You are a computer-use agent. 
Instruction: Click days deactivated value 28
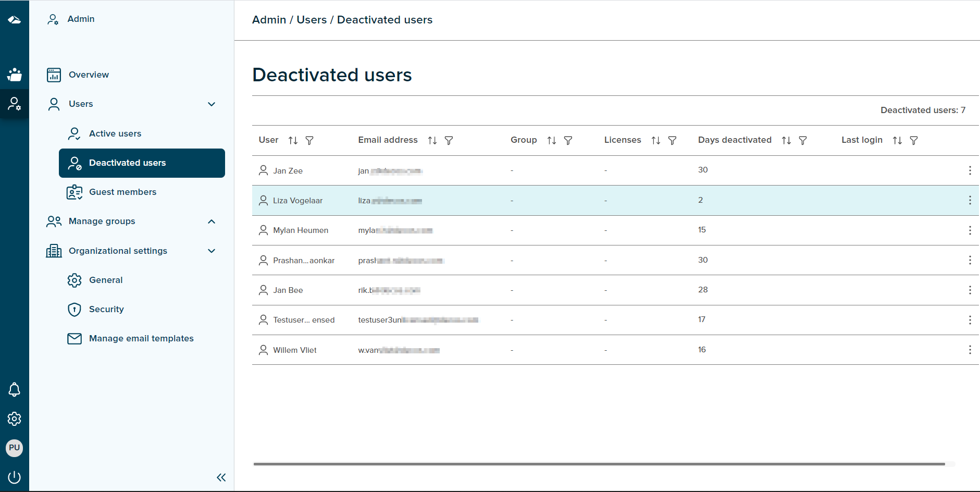[703, 290]
